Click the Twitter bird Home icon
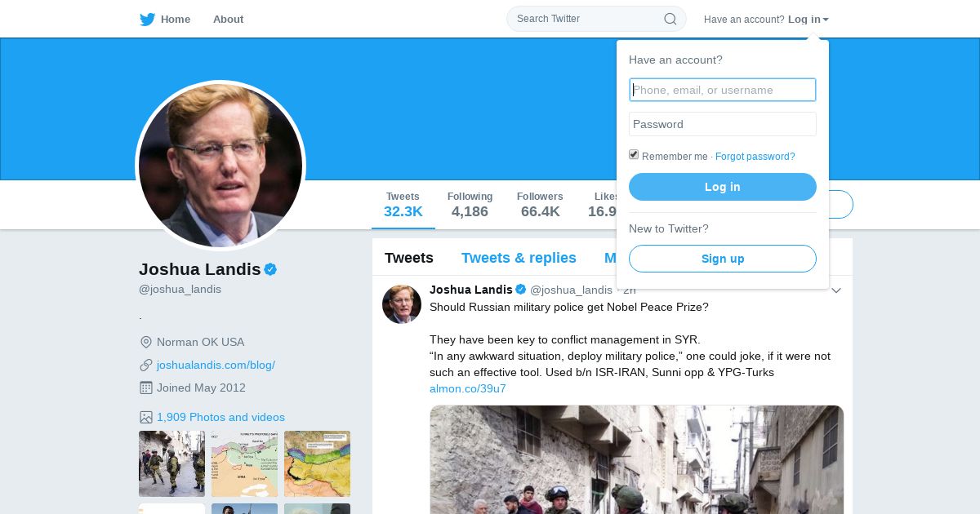This screenshot has height=514, width=980. pyautogui.click(x=148, y=20)
